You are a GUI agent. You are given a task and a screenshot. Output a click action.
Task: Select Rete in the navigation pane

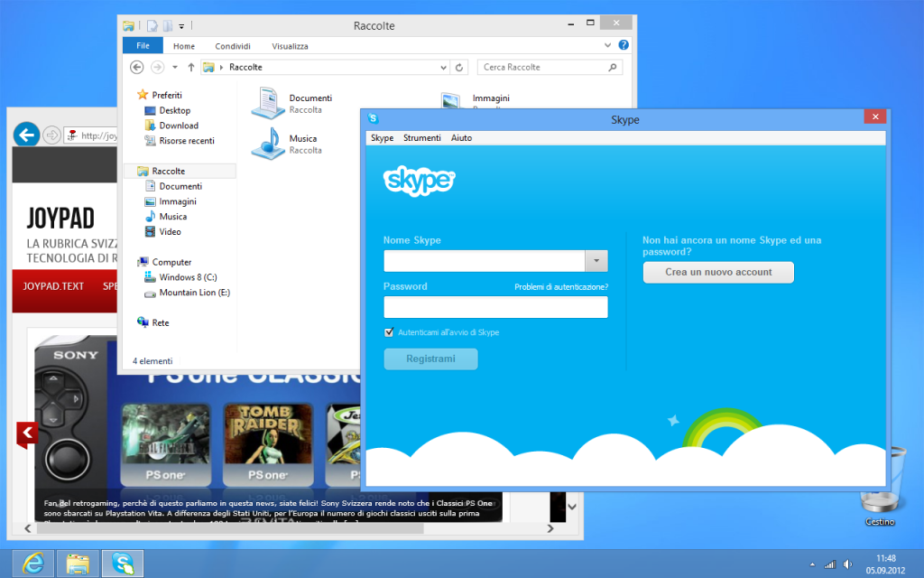(x=153, y=322)
